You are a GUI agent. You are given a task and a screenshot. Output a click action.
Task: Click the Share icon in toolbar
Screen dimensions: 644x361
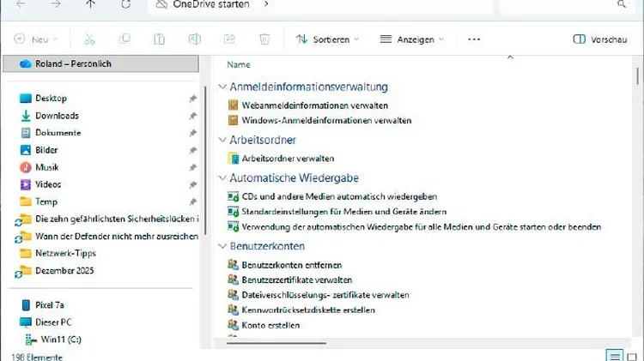pyautogui.click(x=229, y=39)
